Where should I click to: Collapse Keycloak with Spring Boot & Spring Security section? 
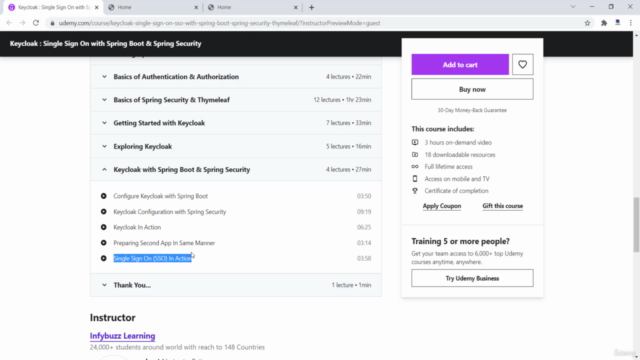[236, 169]
